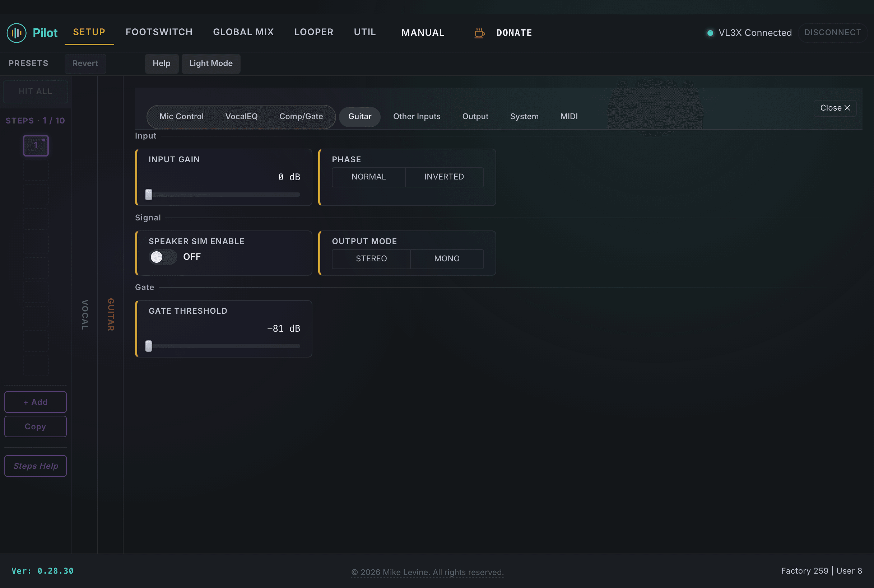This screenshot has width=874, height=588.
Task: Click the Pilot app name
Action: tap(45, 33)
